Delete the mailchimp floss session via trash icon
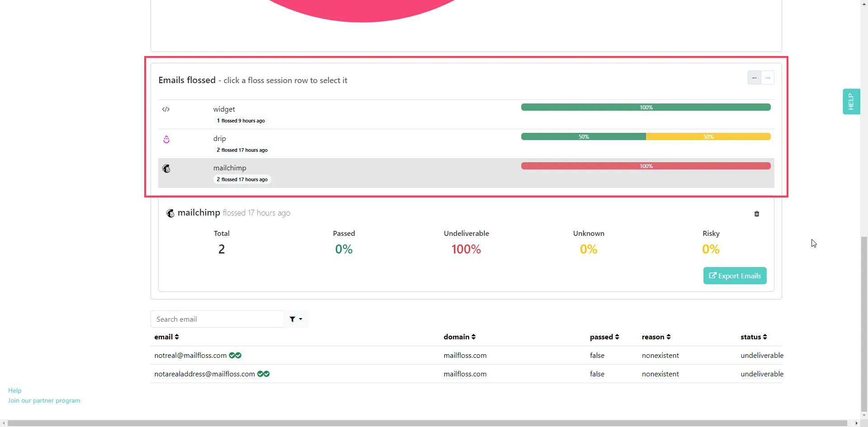Viewport: 868px width, 427px height. (x=757, y=214)
